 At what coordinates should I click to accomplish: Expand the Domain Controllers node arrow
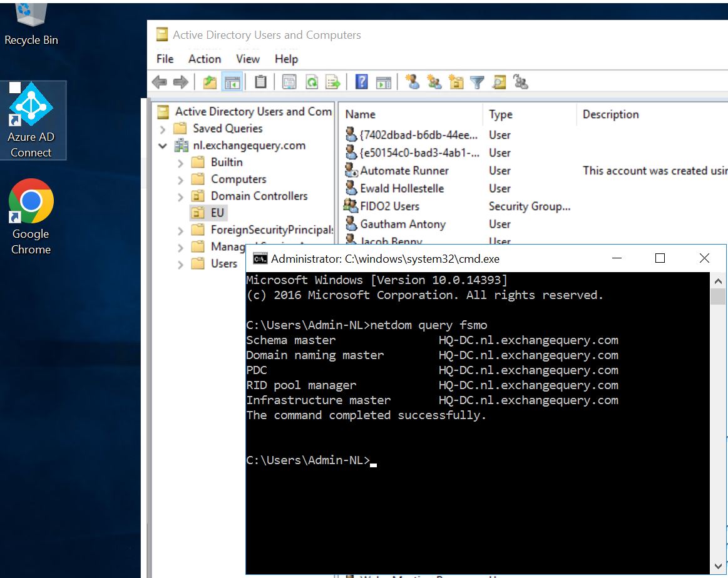click(x=181, y=196)
